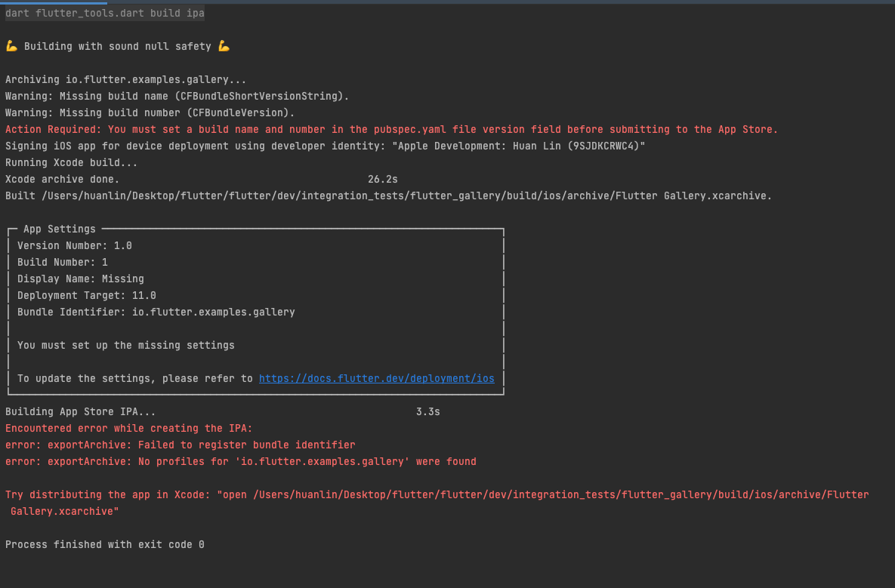The height and width of the screenshot is (588, 895).
Task: Click the 'Bundle Identifier: io.flutter.examples.gallery' row
Action: (x=156, y=312)
